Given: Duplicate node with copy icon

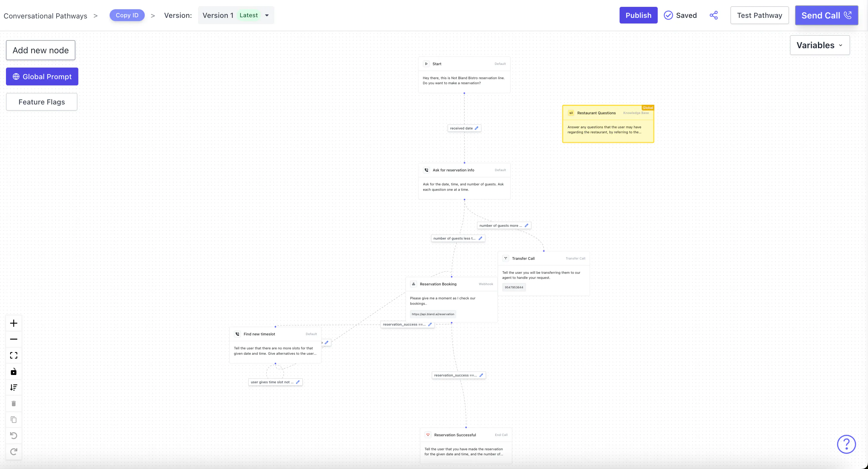Looking at the screenshot, I should point(13,420).
